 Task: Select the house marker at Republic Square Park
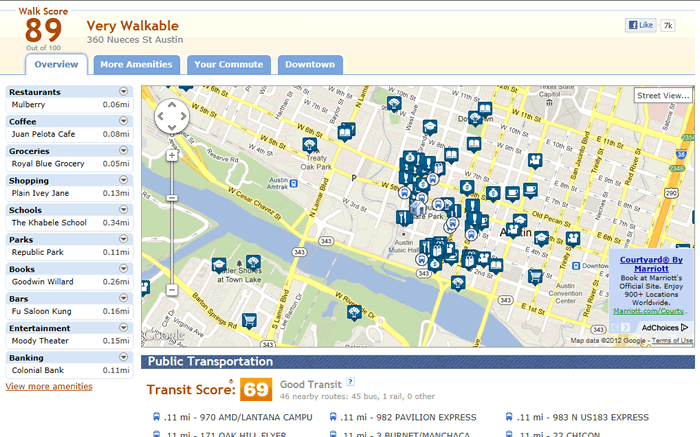pos(417,208)
